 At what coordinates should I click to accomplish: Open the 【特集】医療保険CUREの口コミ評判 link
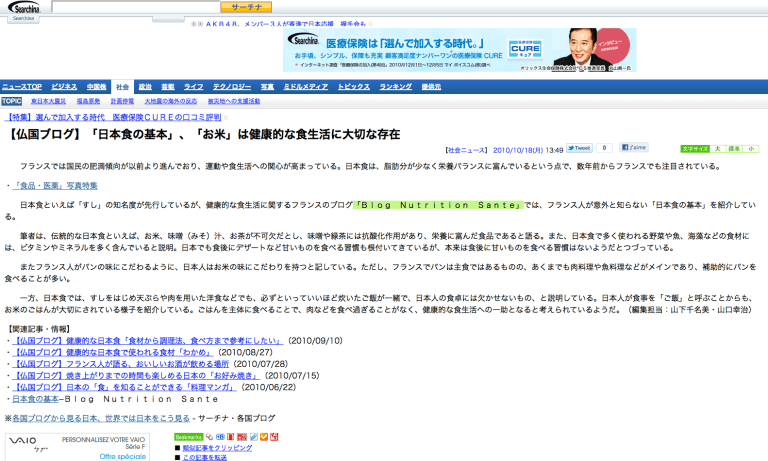point(113,118)
